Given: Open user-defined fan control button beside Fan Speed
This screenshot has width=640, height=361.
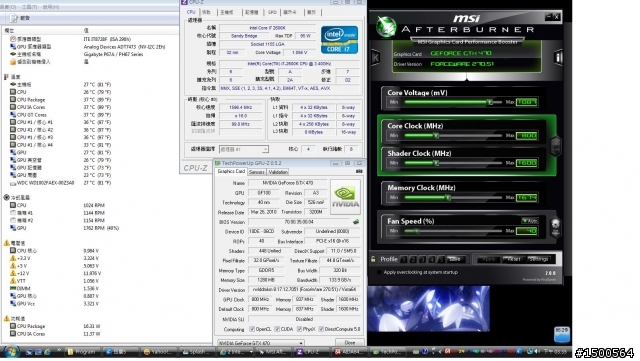Looking at the screenshot, I should 555,227.
